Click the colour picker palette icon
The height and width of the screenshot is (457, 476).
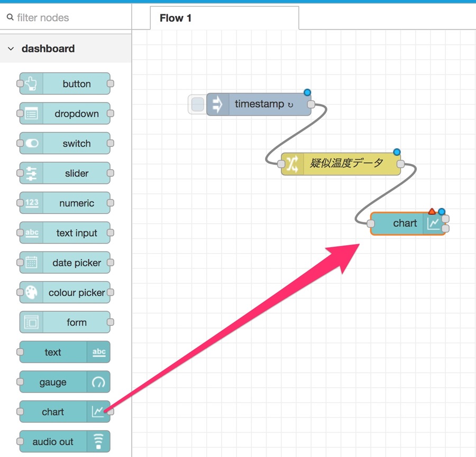click(31, 292)
